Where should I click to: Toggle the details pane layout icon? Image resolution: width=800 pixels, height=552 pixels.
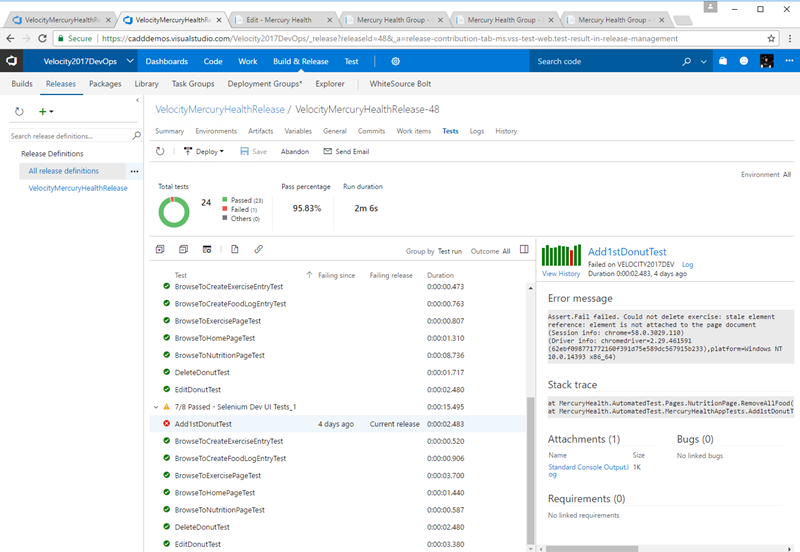point(524,249)
